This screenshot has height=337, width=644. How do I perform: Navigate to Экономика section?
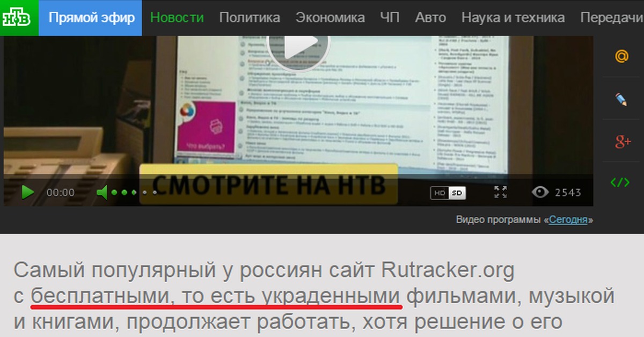pos(330,18)
